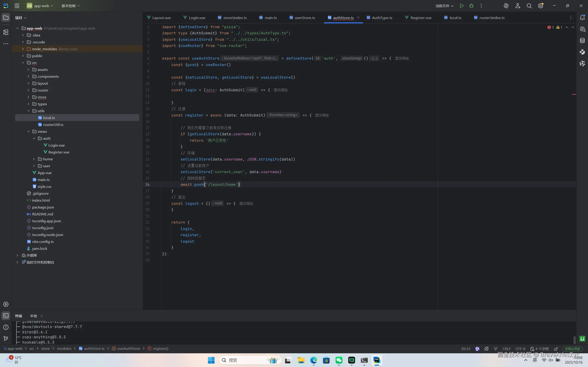Screen dimensions: 588x367
Task: Click the Debug bug icon
Action: (471, 6)
